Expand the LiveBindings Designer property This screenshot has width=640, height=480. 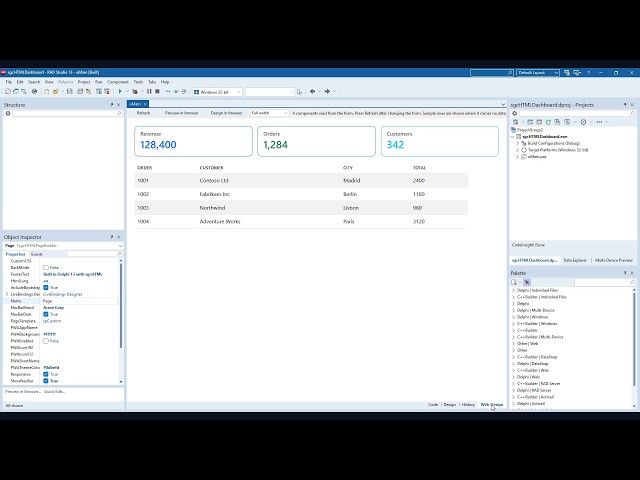(x=7, y=294)
